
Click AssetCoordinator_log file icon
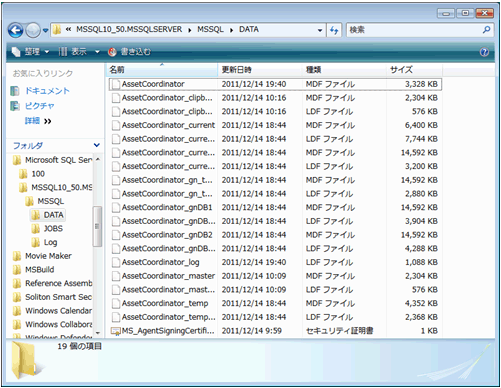pos(116,262)
